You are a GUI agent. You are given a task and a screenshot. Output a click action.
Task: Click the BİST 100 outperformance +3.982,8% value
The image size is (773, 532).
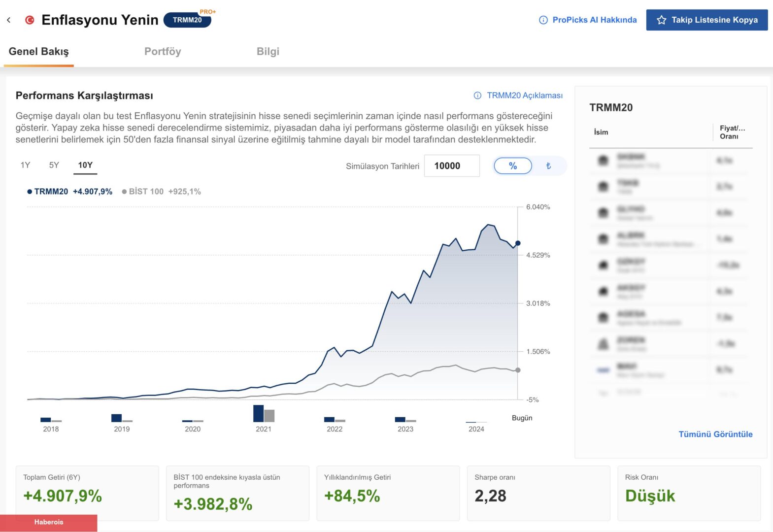point(213,504)
